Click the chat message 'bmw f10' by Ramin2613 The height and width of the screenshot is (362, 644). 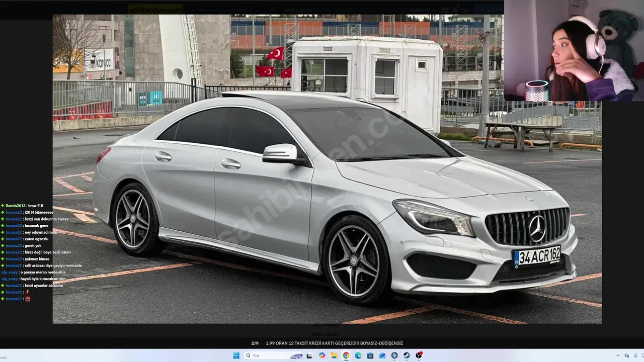pos(36,206)
